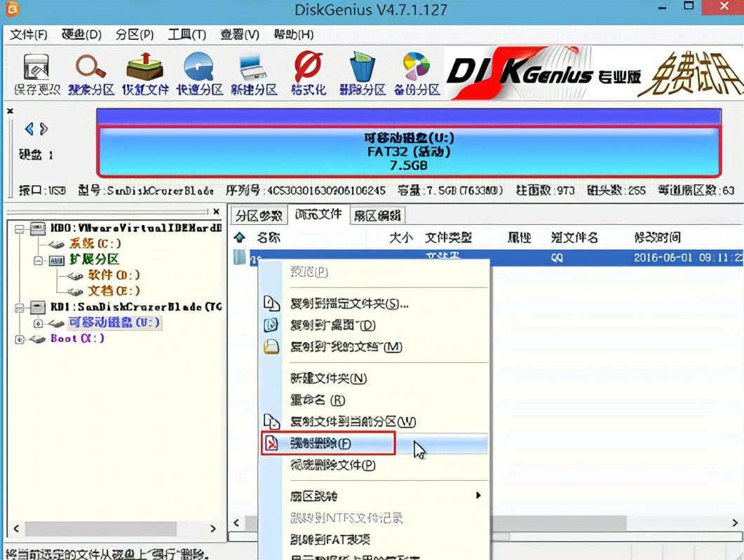This screenshot has width=744, height=560.
Task: Click the RD1 SanDisk drive icon in tree
Action: pyautogui.click(x=38, y=307)
